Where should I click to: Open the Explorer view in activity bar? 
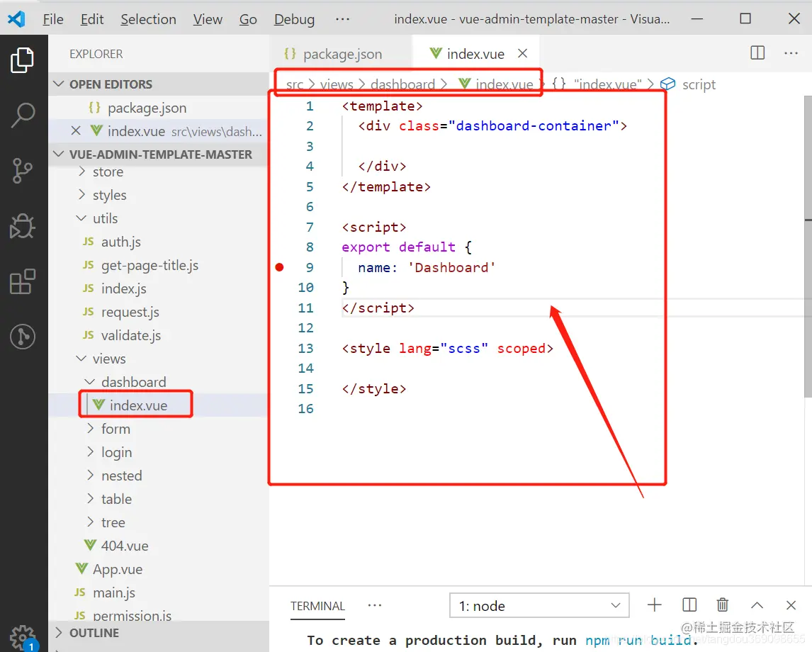pyautogui.click(x=22, y=60)
